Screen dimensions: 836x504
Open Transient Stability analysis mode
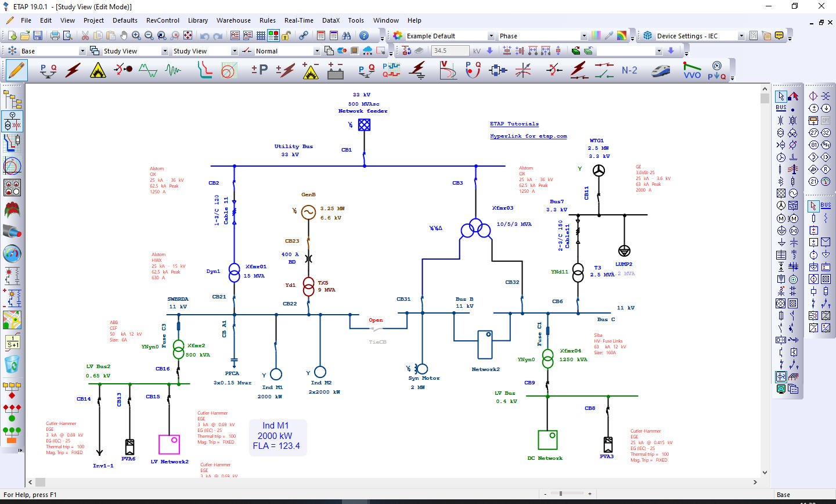click(x=173, y=70)
